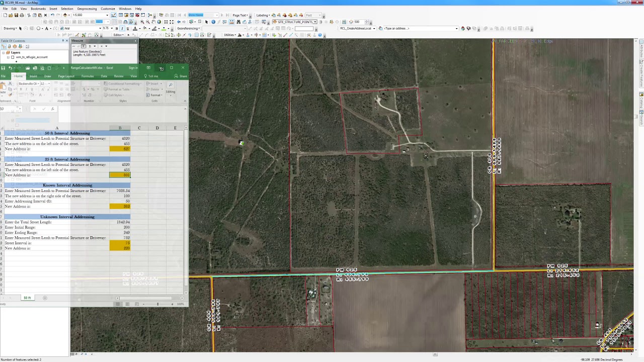The width and height of the screenshot is (644, 362).
Task: Click the Excel zoom slider
Action: pos(157,304)
